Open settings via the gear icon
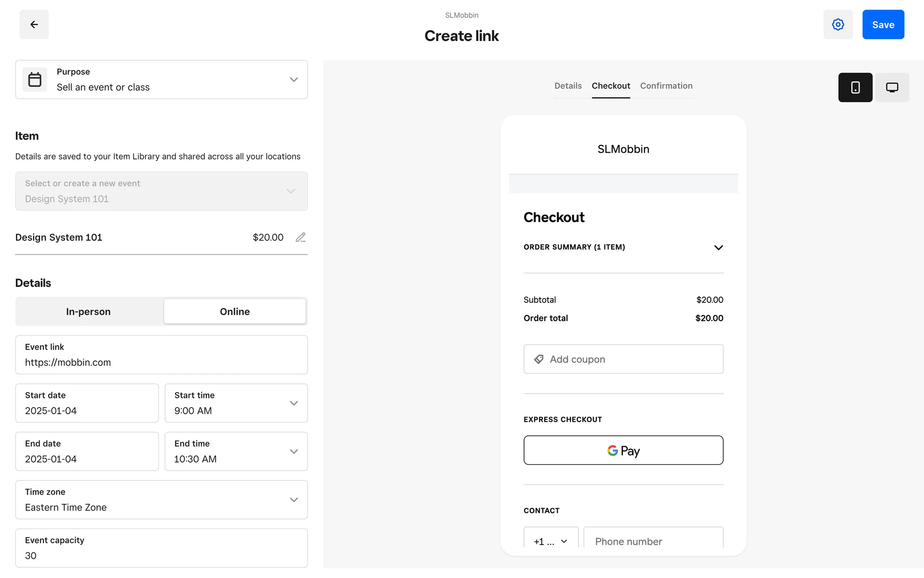The image size is (924, 578). tap(838, 25)
